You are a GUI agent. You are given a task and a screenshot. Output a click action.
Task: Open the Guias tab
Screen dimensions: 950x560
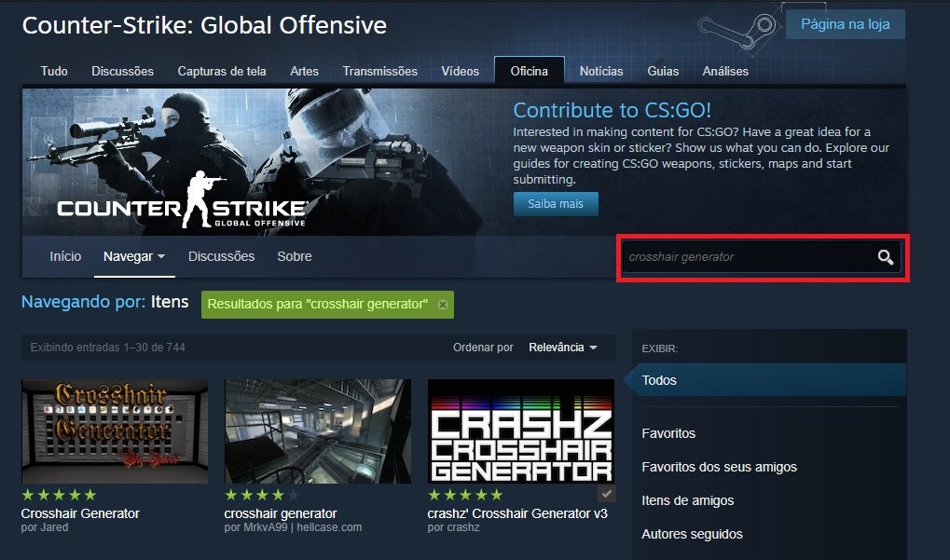(x=663, y=72)
